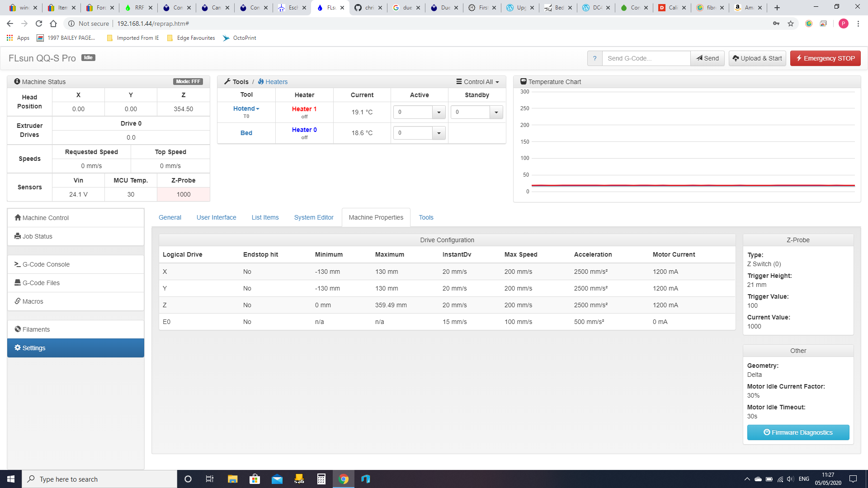This screenshot has height=488, width=868.
Task: Open the G-Code help question mark
Action: pyautogui.click(x=594, y=58)
